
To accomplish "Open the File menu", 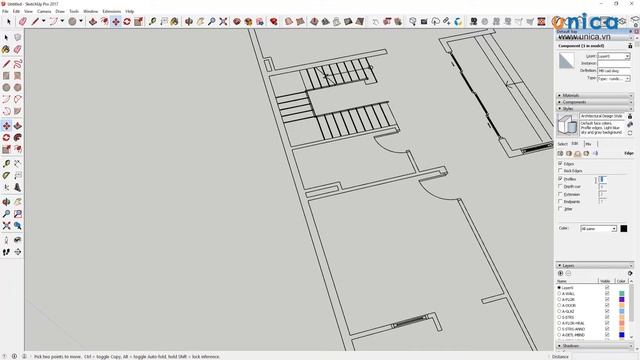I will click(5, 11).
